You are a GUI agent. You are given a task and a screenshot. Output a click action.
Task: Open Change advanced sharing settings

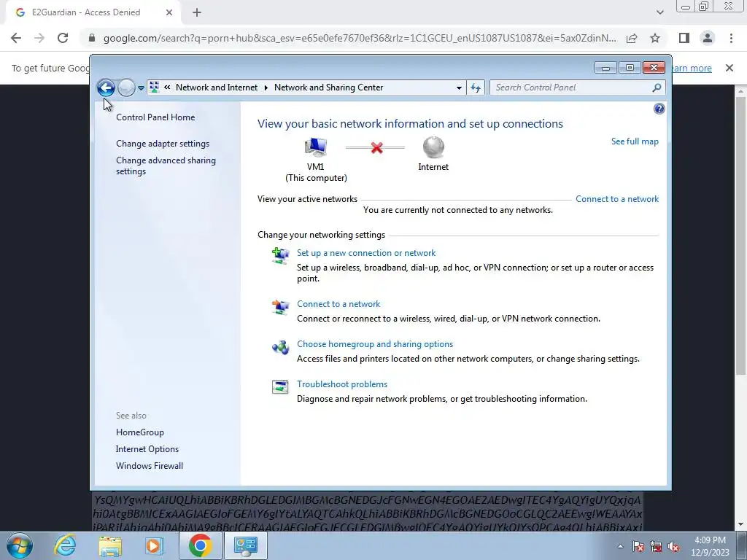click(166, 166)
